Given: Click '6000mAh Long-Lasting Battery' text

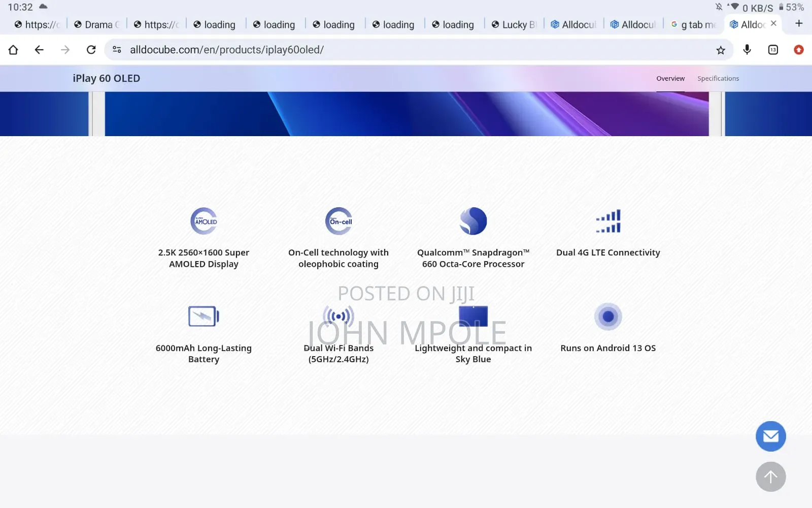Looking at the screenshot, I should 204,354.
